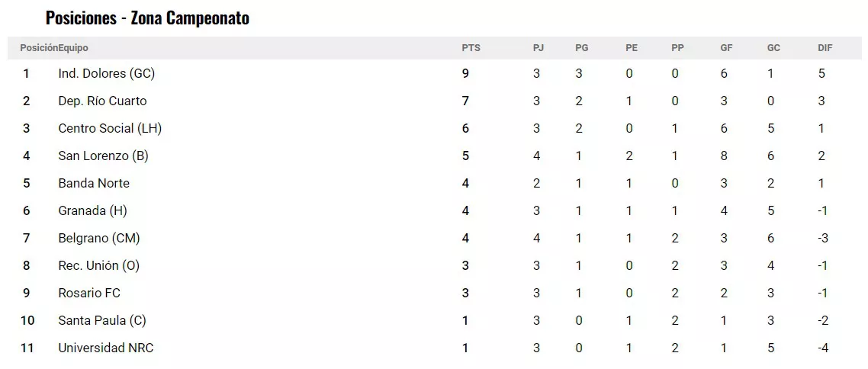Click the PE column header
868x369 pixels.
click(632, 48)
